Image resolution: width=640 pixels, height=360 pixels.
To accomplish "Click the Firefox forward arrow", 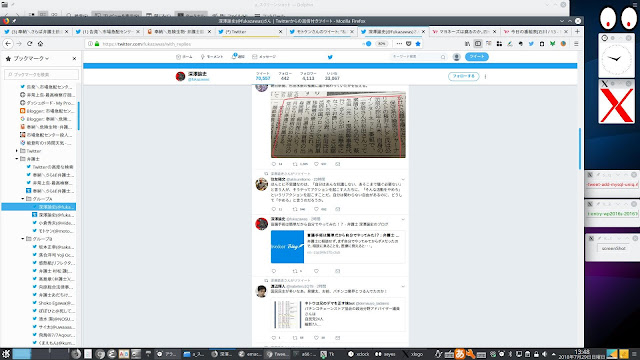I will click(19, 44).
